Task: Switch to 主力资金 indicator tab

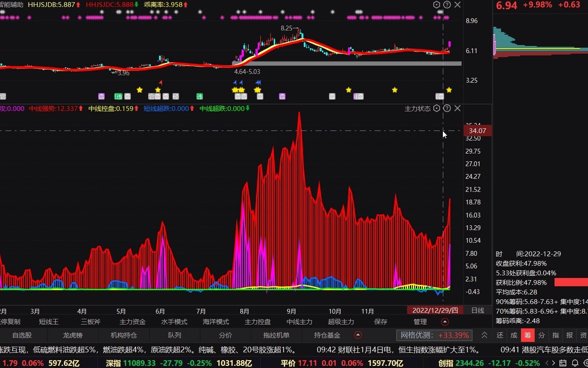Action: click(x=133, y=322)
